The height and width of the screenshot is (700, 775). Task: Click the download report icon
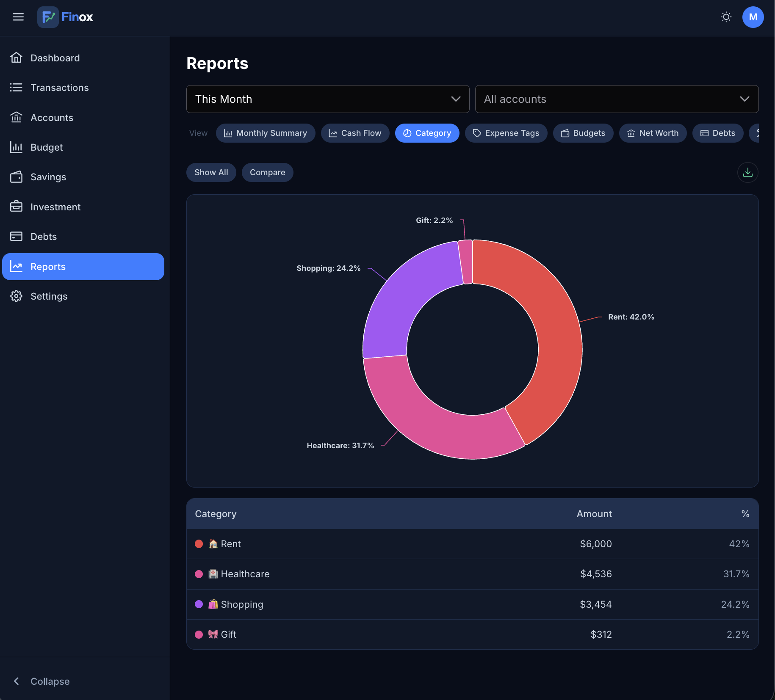pos(748,172)
